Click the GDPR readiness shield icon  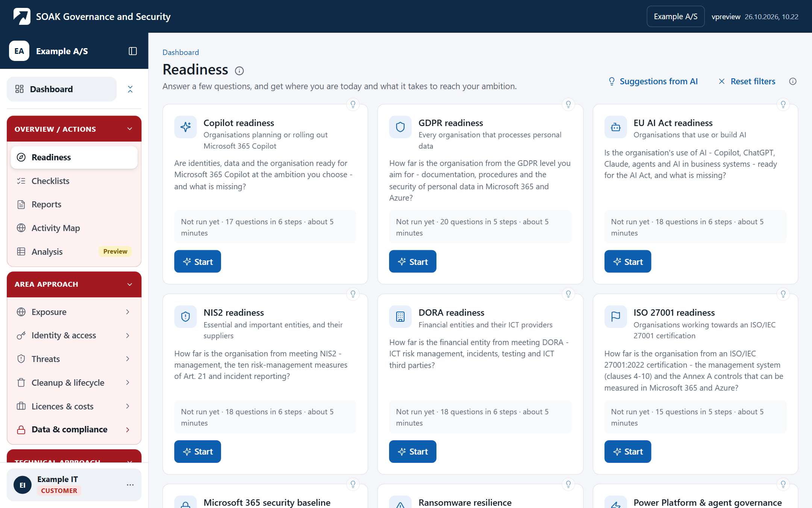point(400,127)
